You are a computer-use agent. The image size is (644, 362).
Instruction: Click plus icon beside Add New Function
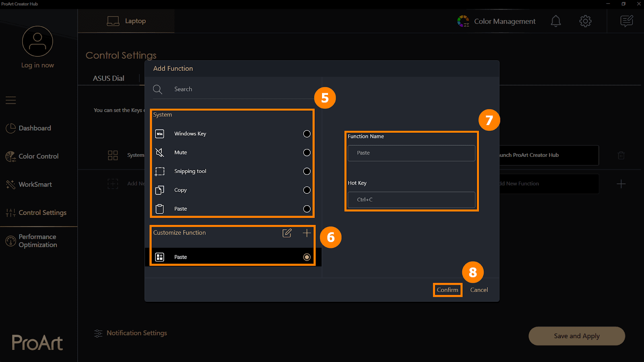(x=621, y=184)
